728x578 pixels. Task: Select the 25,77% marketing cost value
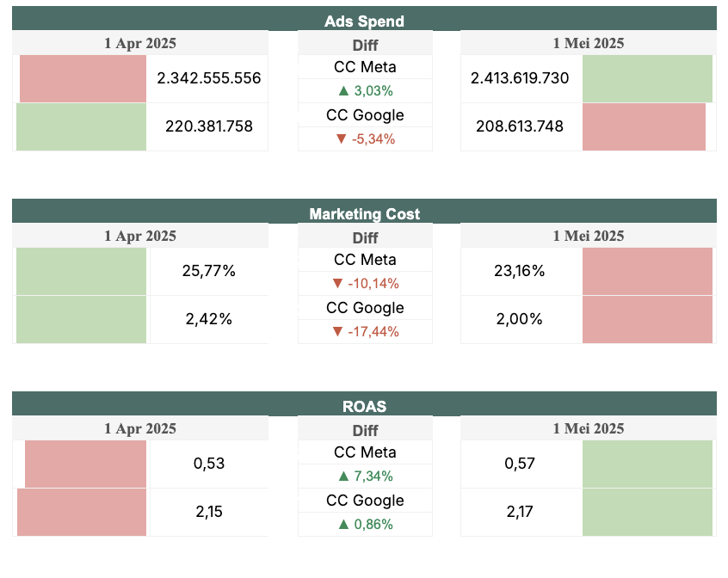pos(209,271)
